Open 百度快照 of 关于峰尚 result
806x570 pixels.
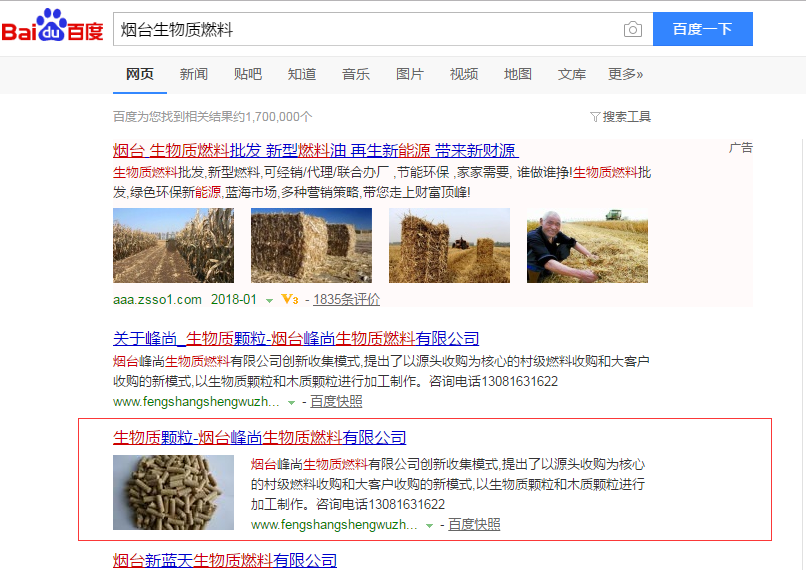point(336,401)
